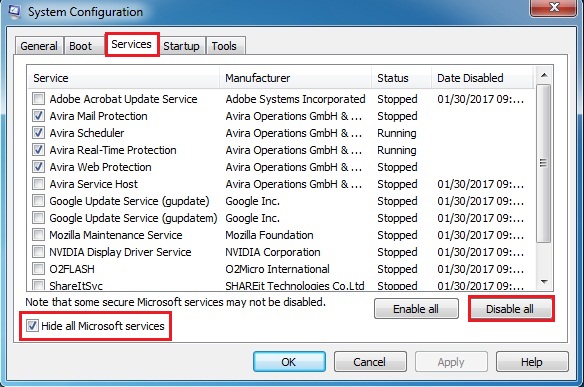
Task: Check NVIDIA Display Driver Service box
Action: tap(38, 252)
